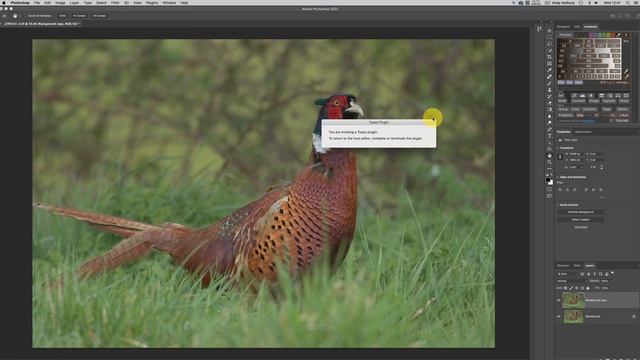The image size is (640, 360).
Task: Select the Eyedropper tool
Action: pos(549,70)
